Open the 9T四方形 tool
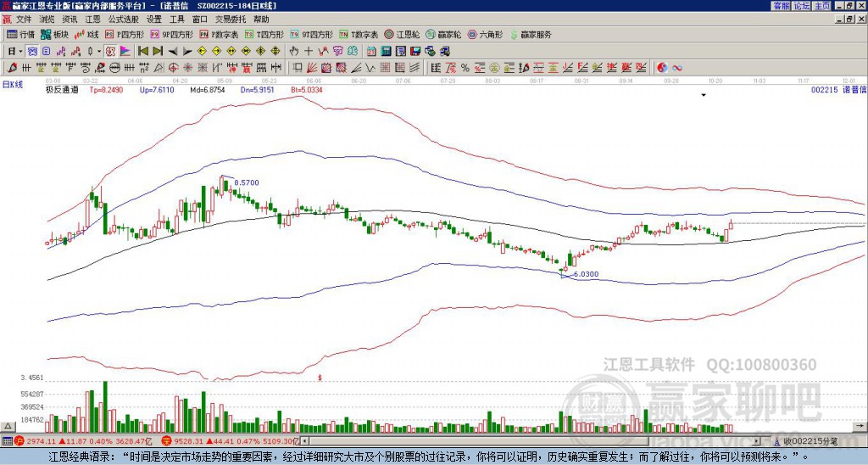The image size is (868, 465). click(x=312, y=34)
